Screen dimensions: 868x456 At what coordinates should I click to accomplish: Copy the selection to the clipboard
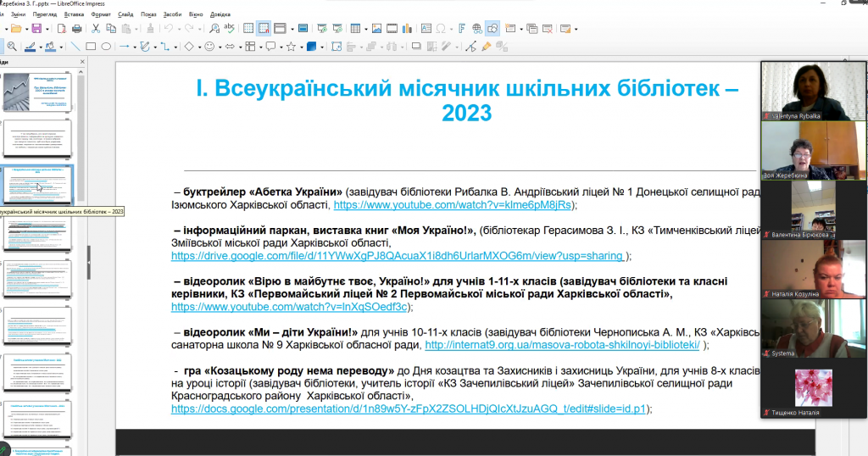tap(111, 29)
